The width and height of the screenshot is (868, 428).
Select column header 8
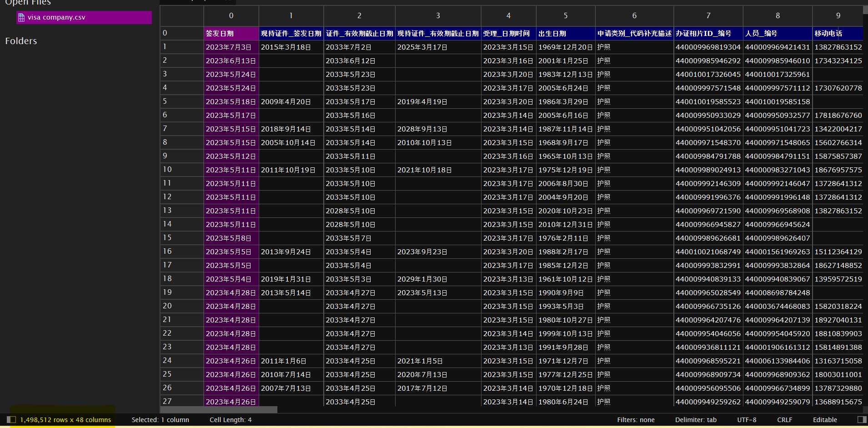click(x=778, y=15)
